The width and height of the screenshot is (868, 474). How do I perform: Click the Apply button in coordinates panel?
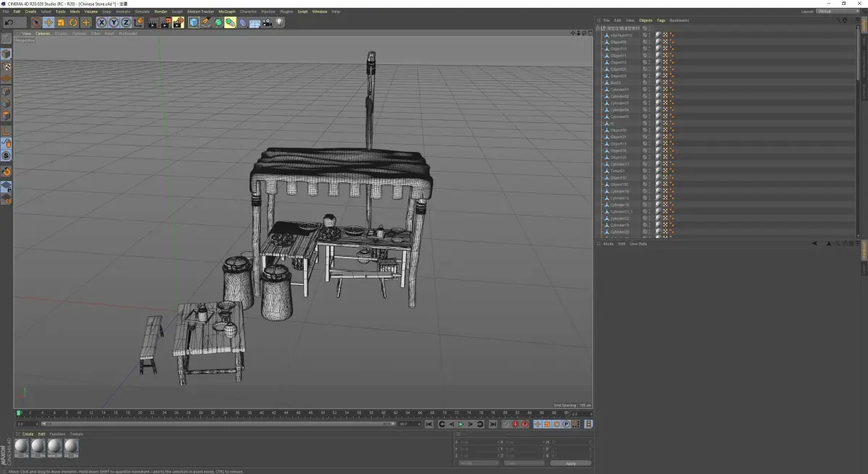(x=571, y=463)
